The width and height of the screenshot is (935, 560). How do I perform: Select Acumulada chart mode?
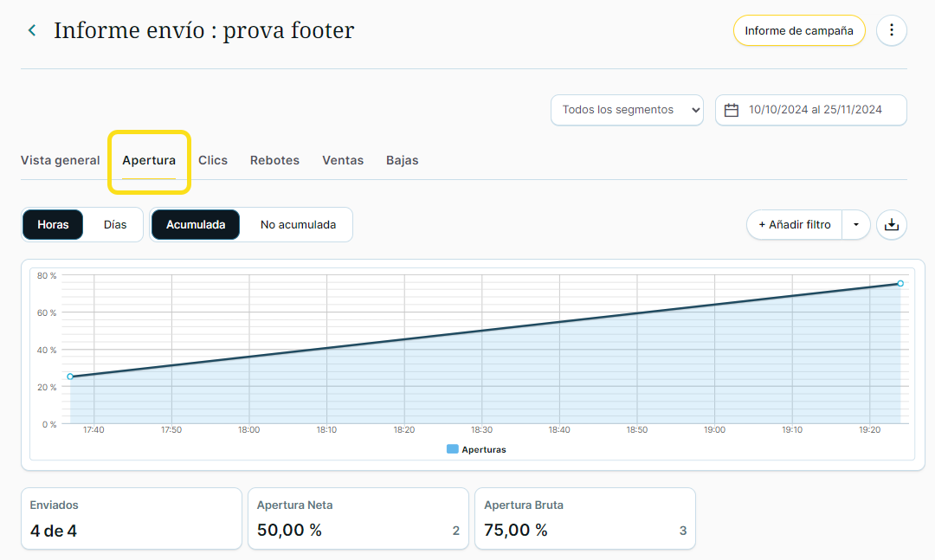[x=196, y=224]
